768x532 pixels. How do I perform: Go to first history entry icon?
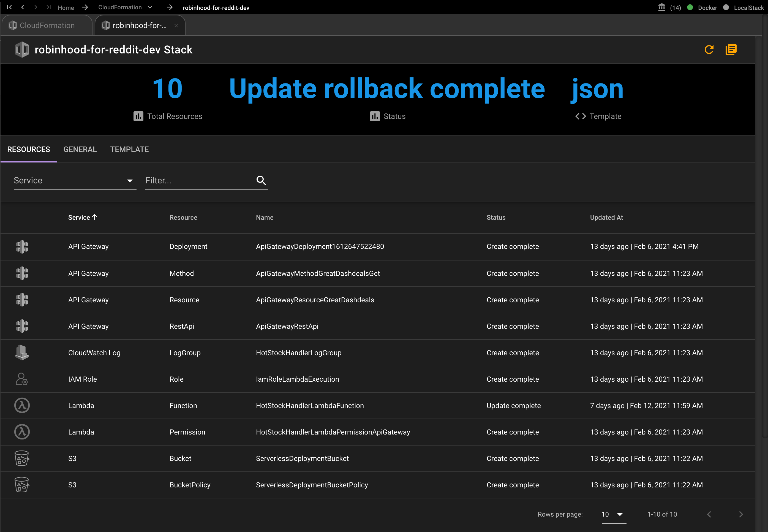pyautogui.click(x=9, y=7)
